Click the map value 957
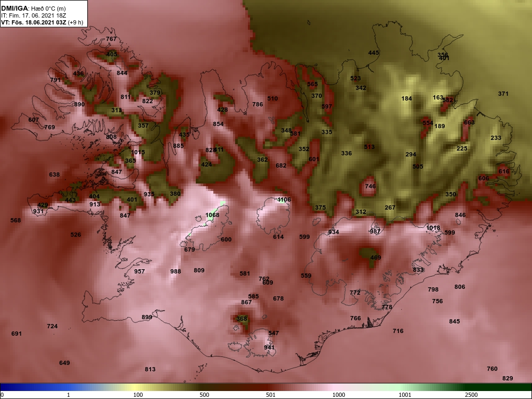 (139, 271)
